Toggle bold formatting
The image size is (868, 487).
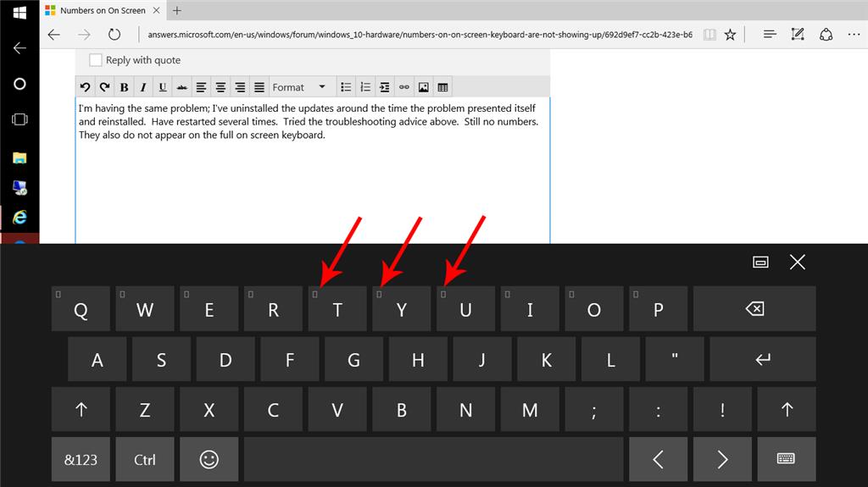coord(124,87)
